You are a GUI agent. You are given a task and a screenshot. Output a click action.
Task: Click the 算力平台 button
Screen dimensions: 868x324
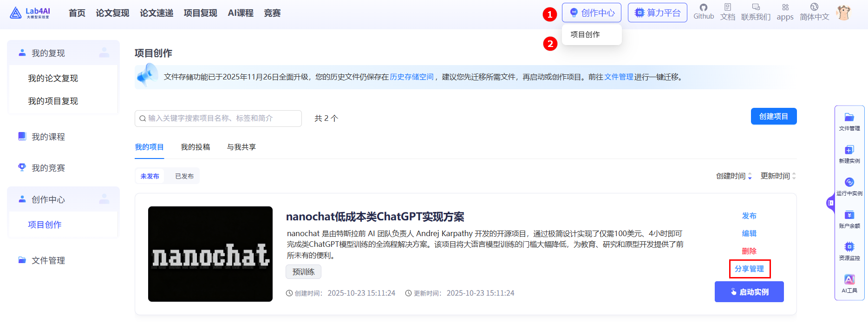click(x=658, y=13)
